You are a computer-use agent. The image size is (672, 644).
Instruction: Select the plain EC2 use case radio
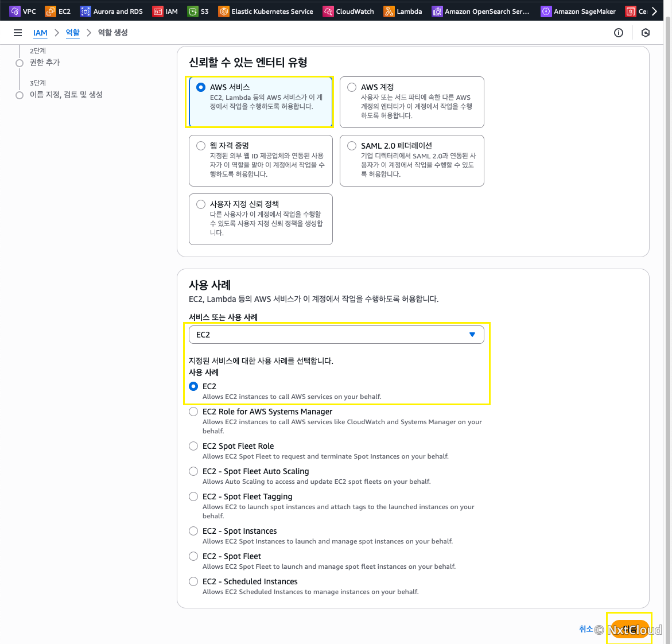pos(194,386)
